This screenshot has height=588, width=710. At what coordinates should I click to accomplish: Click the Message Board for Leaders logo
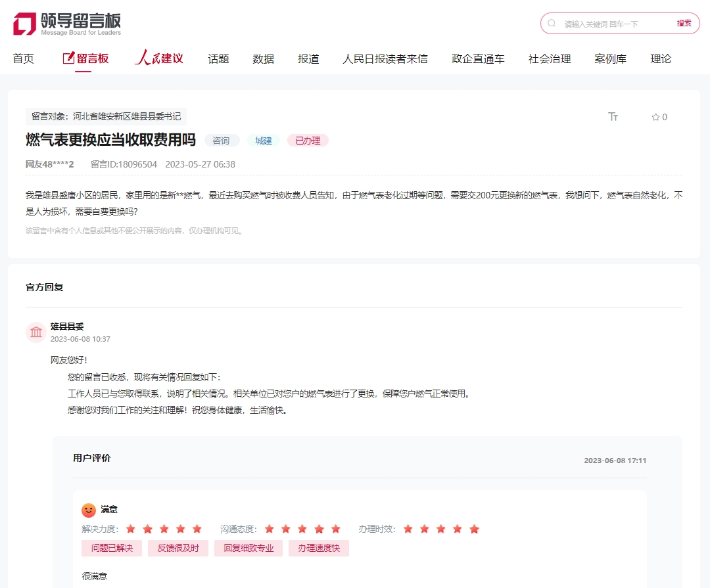tap(67, 24)
